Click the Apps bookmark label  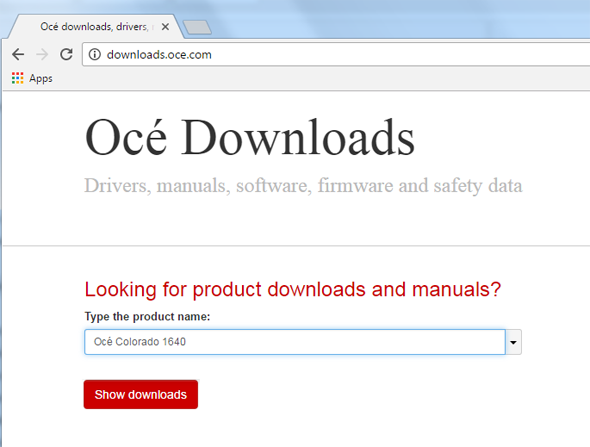tap(41, 78)
